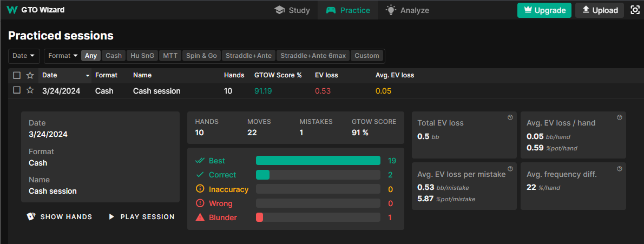This screenshot has height=244, width=644.
Task: Open the Date filter dropdown
Action: click(24, 56)
